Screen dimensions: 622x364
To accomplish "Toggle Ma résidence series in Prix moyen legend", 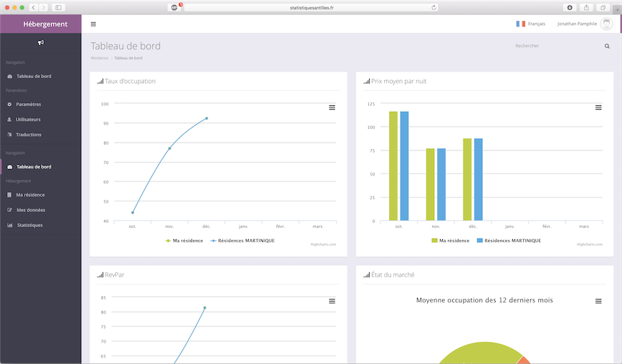I will (x=450, y=241).
